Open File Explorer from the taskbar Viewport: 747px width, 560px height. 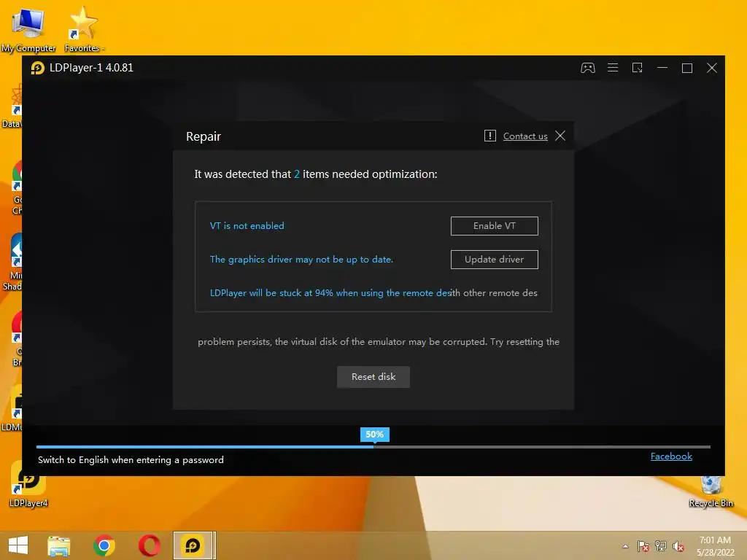pyautogui.click(x=58, y=545)
